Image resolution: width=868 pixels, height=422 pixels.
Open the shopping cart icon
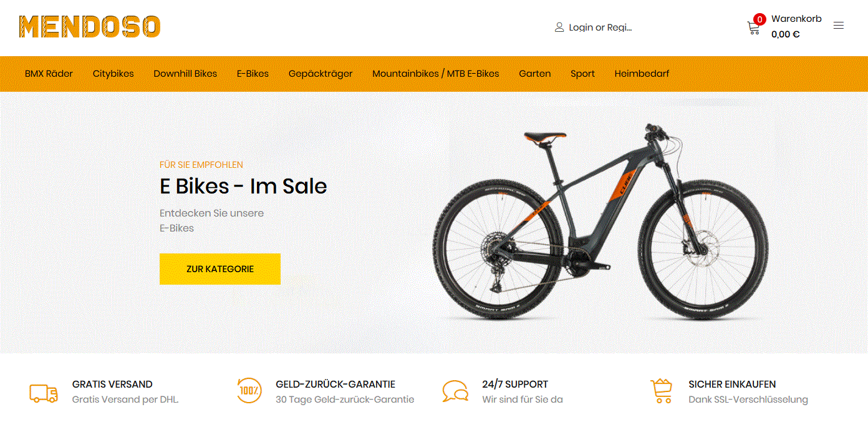tap(753, 29)
